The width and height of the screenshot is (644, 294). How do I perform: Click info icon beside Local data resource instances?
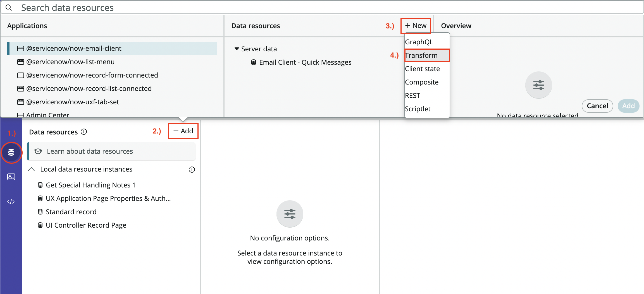tap(192, 170)
